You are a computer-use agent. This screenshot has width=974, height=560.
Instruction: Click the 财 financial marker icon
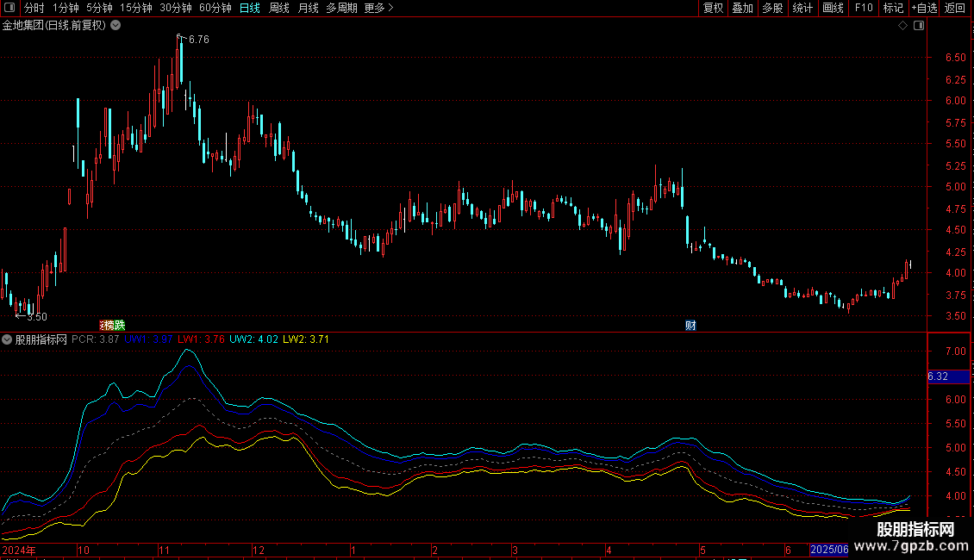690,326
